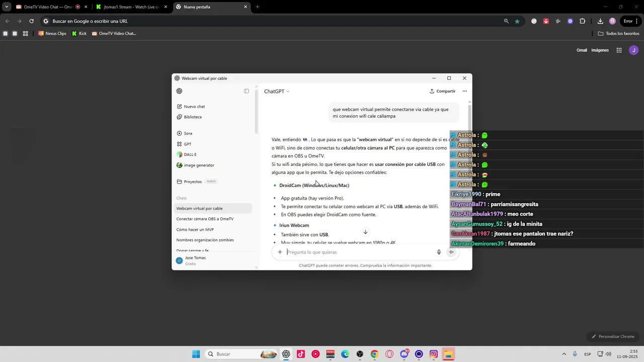Open TikTok from the taskbar

[301, 354]
